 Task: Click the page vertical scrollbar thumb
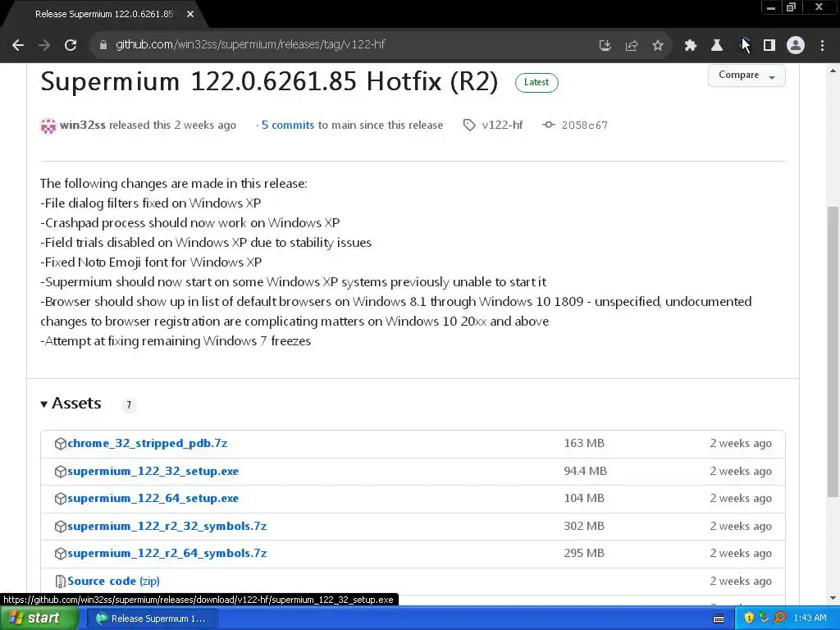tap(833, 352)
